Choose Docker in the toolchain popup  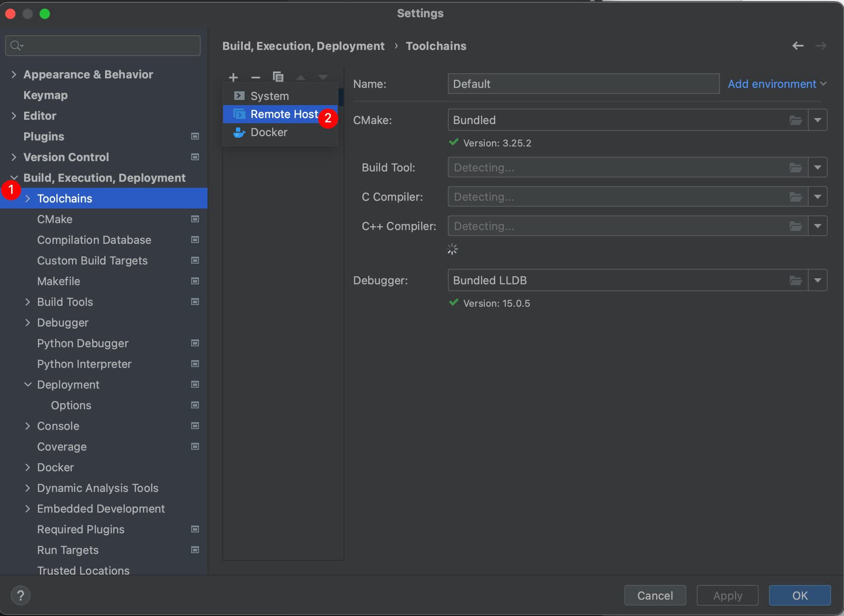(269, 132)
